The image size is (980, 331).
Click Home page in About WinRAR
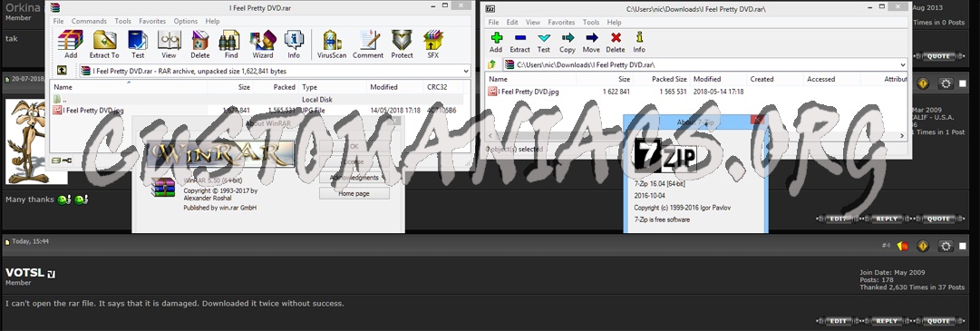[354, 193]
